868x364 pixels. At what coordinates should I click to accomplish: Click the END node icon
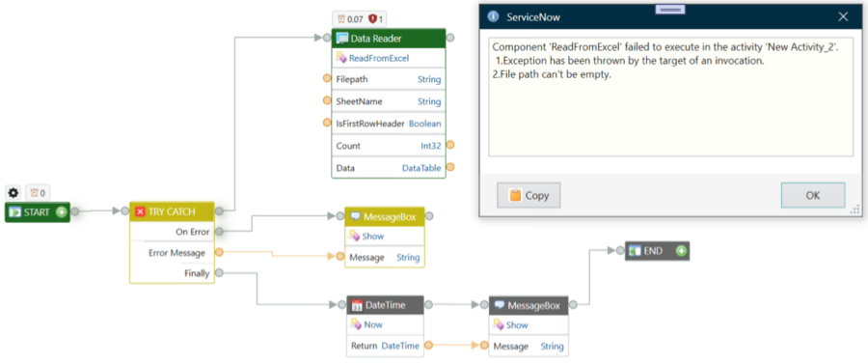[636, 251]
